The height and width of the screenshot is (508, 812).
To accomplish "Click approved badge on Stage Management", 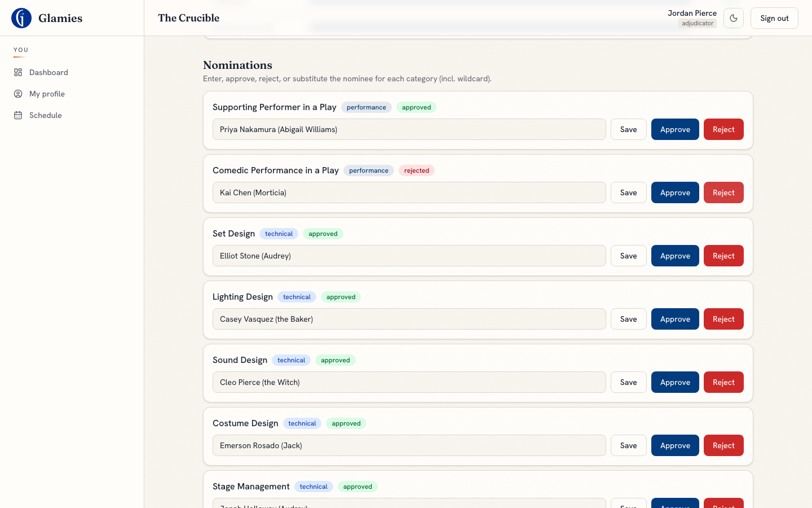I will pyautogui.click(x=358, y=487).
